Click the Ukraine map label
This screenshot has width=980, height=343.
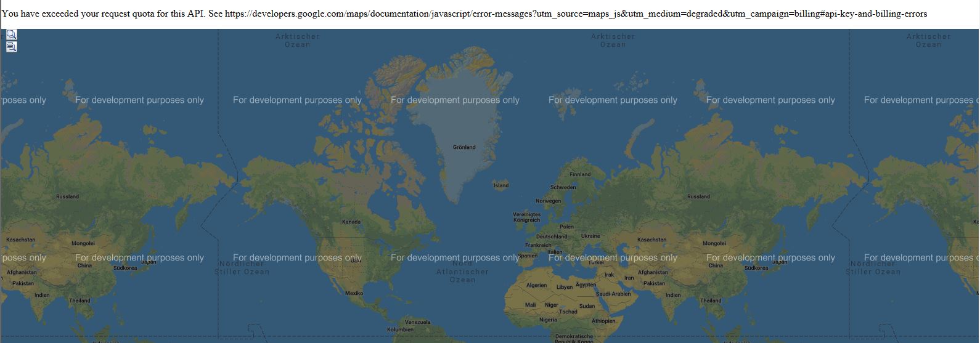(x=590, y=236)
